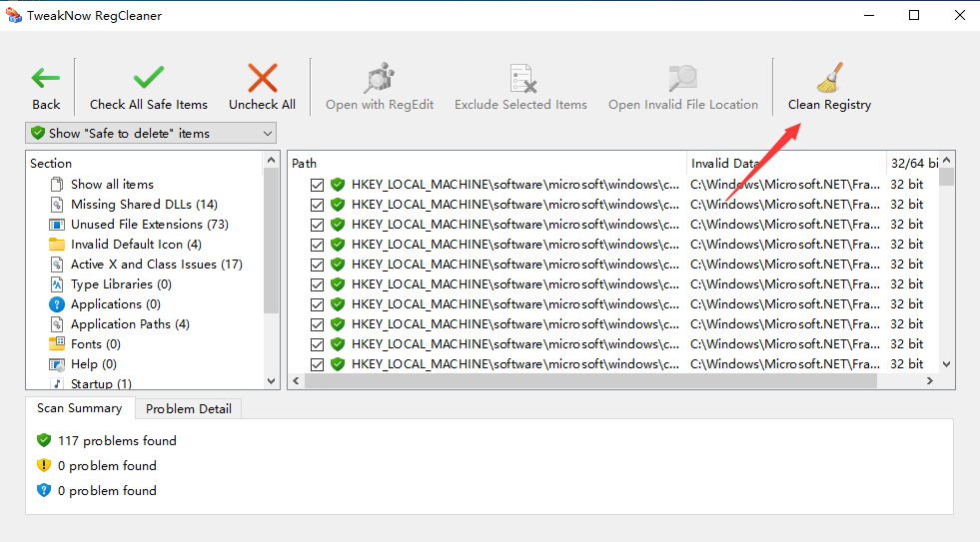Click the Help section icon

57,364
